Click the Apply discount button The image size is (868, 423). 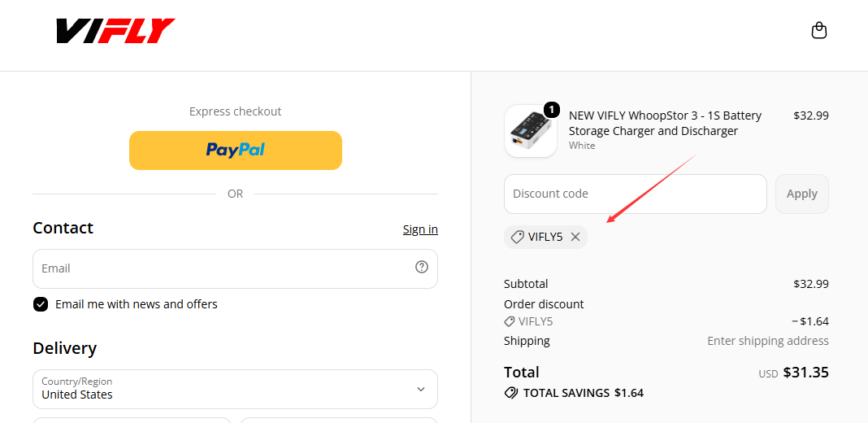pos(801,194)
